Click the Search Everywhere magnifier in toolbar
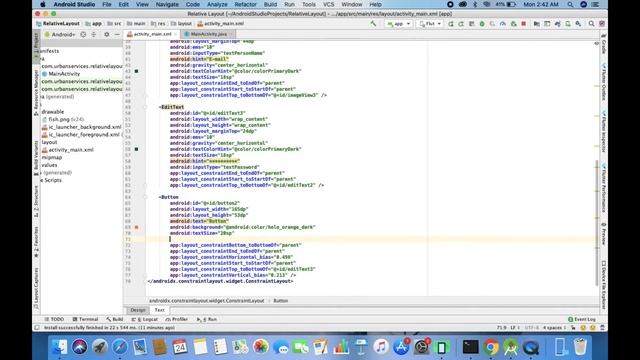Viewport: 640px width, 360px height. [591, 24]
